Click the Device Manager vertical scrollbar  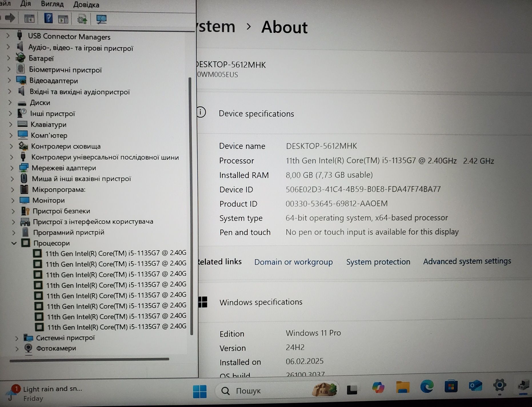click(191, 206)
